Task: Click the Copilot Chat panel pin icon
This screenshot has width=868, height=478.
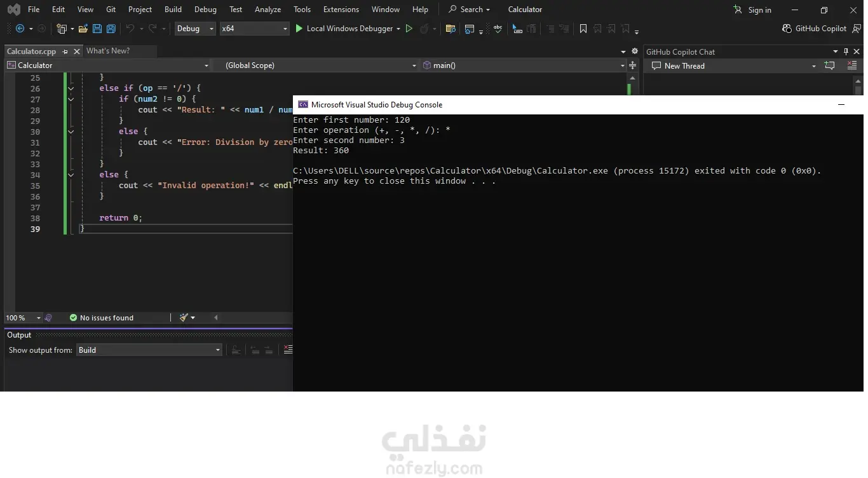Action: tap(846, 51)
